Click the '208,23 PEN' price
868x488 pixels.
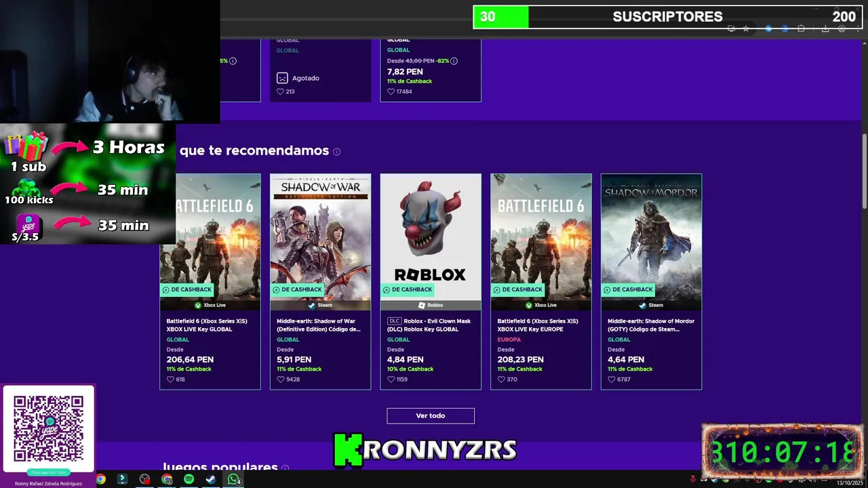tap(521, 360)
